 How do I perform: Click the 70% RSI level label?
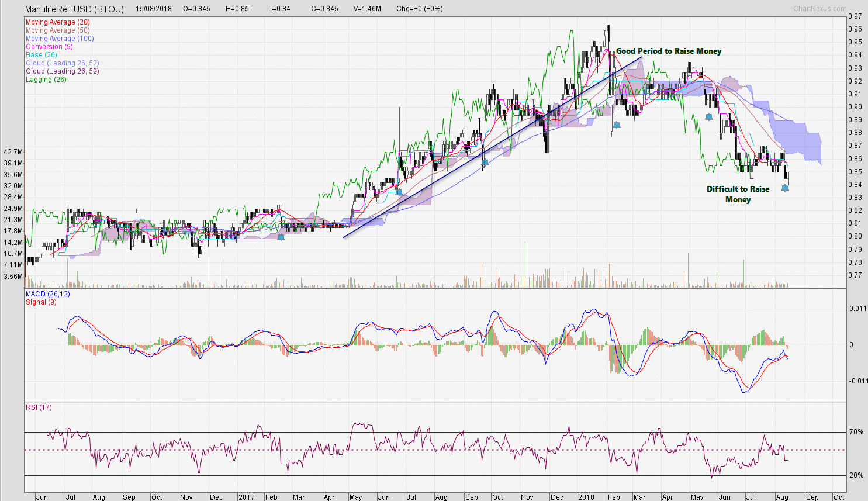[x=856, y=432]
